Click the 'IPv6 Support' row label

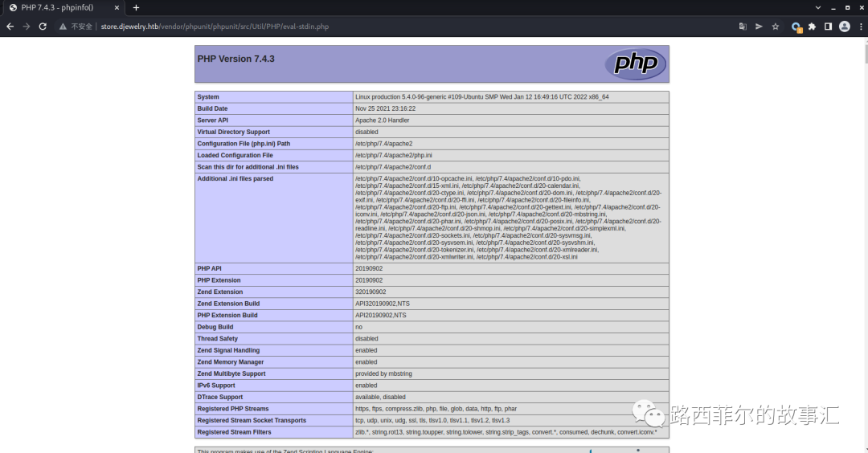pos(216,385)
